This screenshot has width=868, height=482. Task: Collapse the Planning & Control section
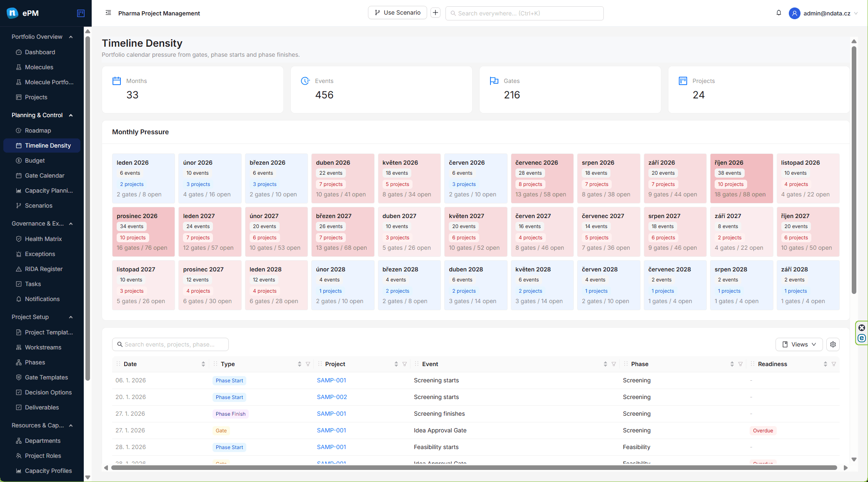click(x=71, y=115)
